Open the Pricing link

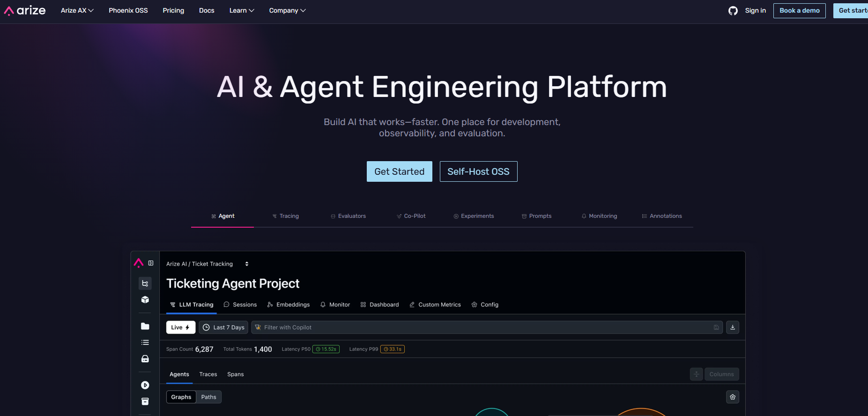[x=173, y=10]
